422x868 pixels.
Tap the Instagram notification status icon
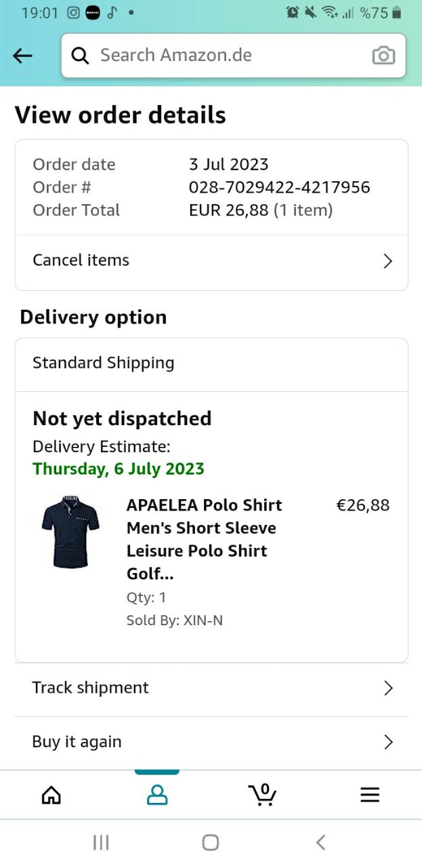[x=74, y=12]
